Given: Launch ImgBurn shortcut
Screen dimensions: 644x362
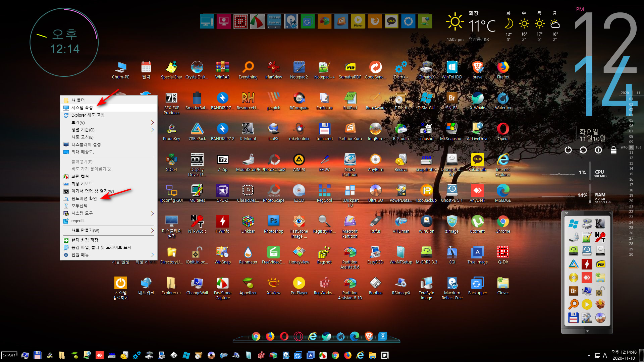Looking at the screenshot, I should click(375, 132).
